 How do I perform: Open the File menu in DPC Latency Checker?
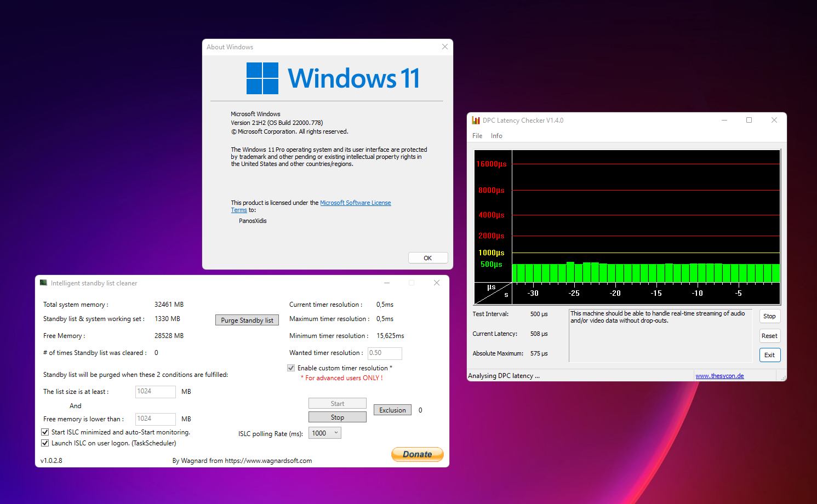(477, 136)
